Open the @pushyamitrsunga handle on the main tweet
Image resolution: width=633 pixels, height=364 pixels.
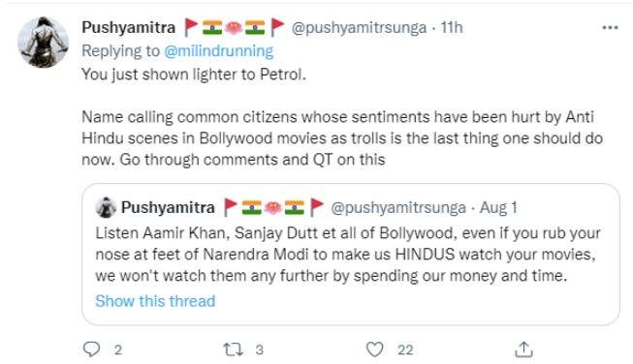coord(359,28)
